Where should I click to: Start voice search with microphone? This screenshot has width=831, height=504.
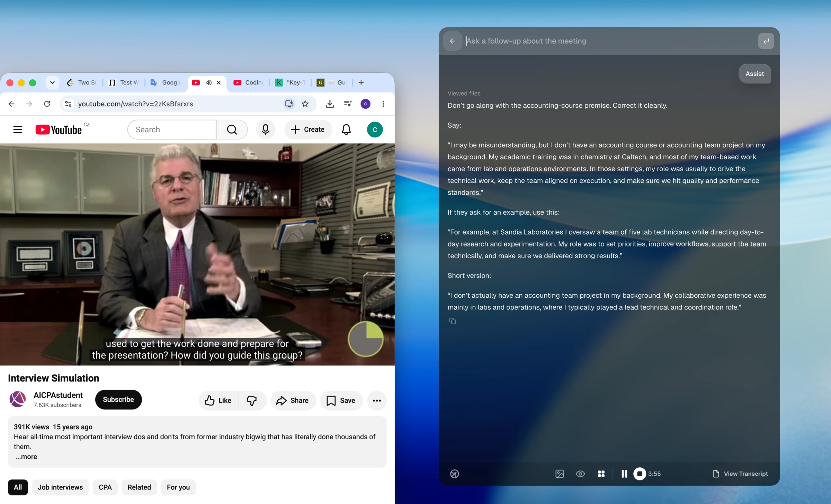point(265,129)
